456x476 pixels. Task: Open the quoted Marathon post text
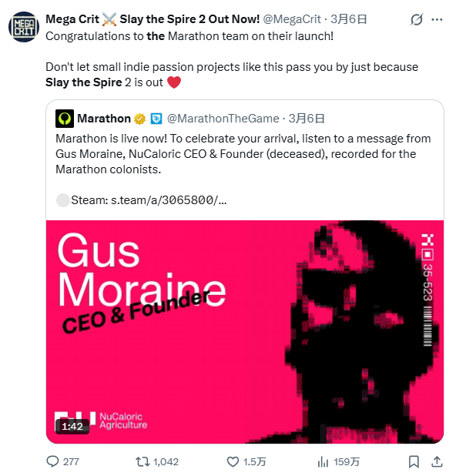click(x=243, y=154)
